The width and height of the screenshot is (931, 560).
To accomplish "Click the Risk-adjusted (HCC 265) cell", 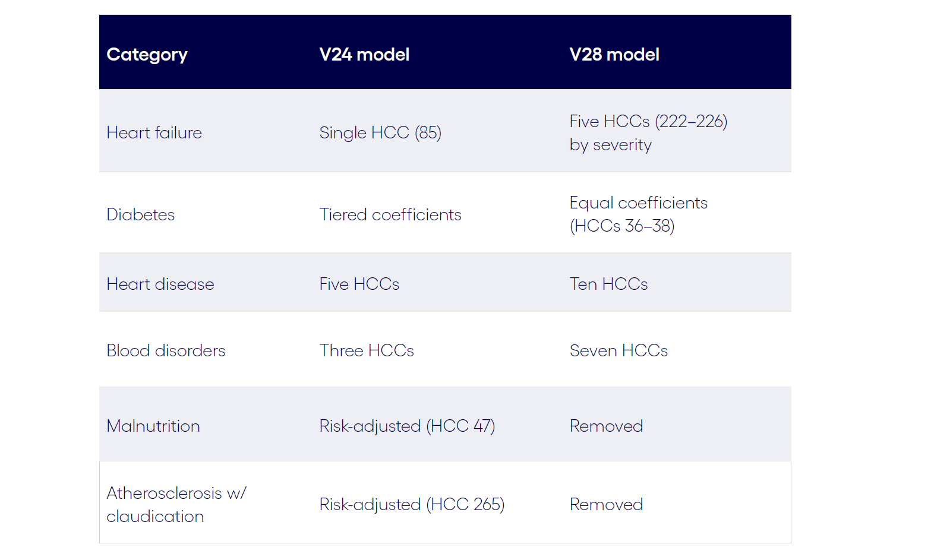I will pyautogui.click(x=412, y=504).
